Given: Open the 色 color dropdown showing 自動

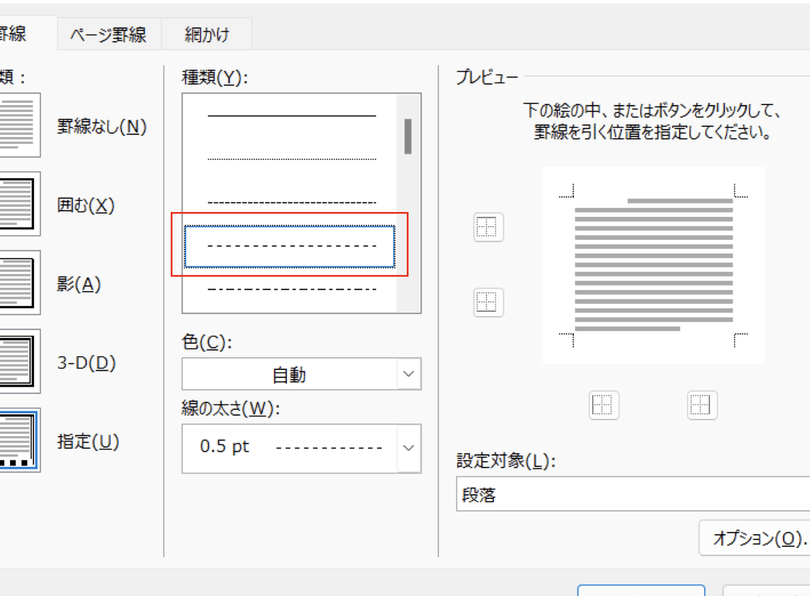Looking at the screenshot, I should 300,374.
